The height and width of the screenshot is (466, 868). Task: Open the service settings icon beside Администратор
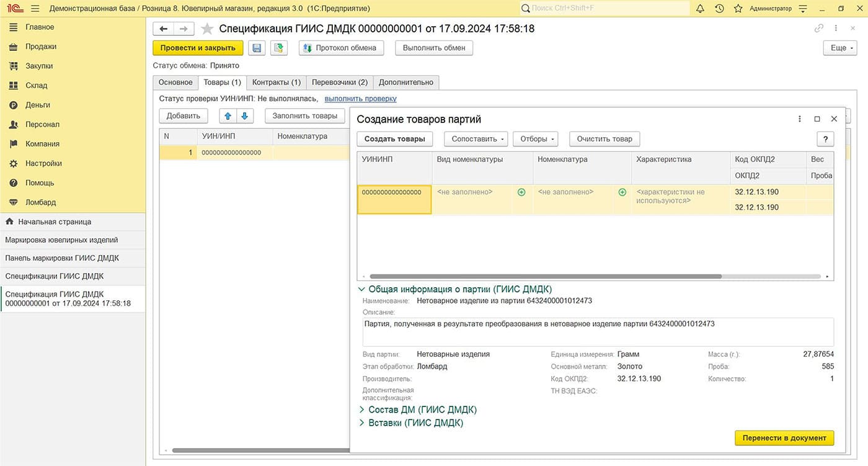[x=804, y=9]
